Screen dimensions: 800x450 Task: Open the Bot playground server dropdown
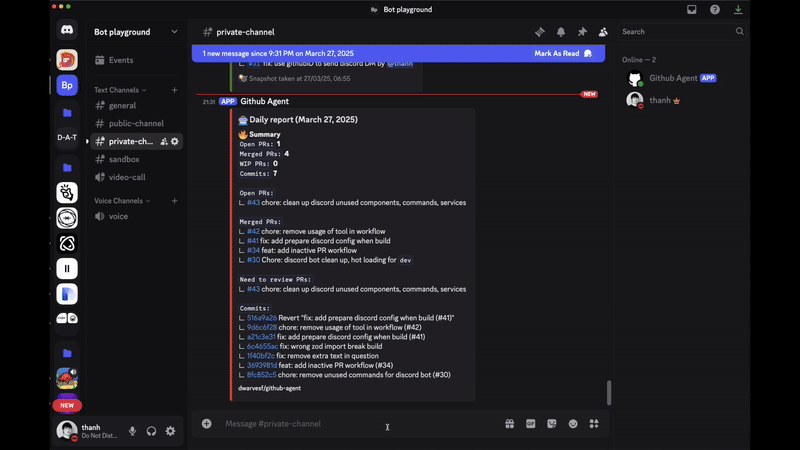(x=136, y=32)
